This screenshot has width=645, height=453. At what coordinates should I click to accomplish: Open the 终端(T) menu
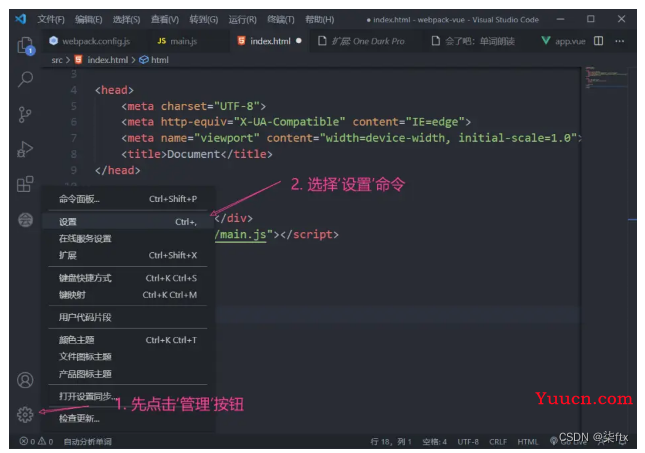click(281, 19)
